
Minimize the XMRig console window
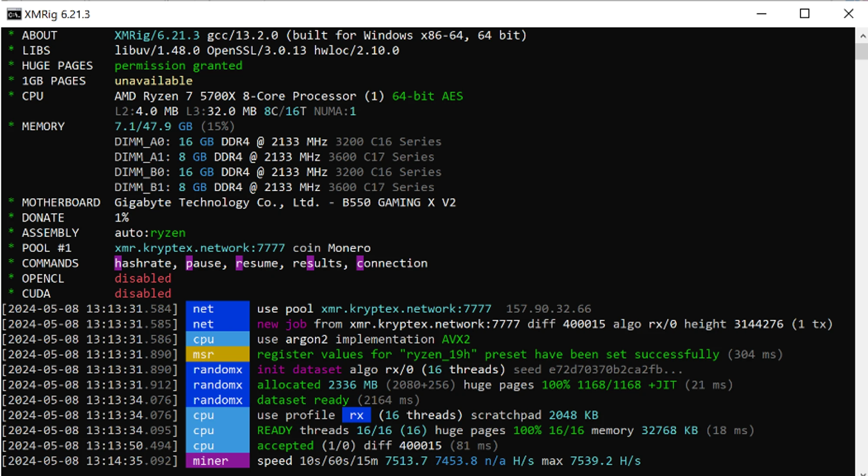(x=761, y=14)
